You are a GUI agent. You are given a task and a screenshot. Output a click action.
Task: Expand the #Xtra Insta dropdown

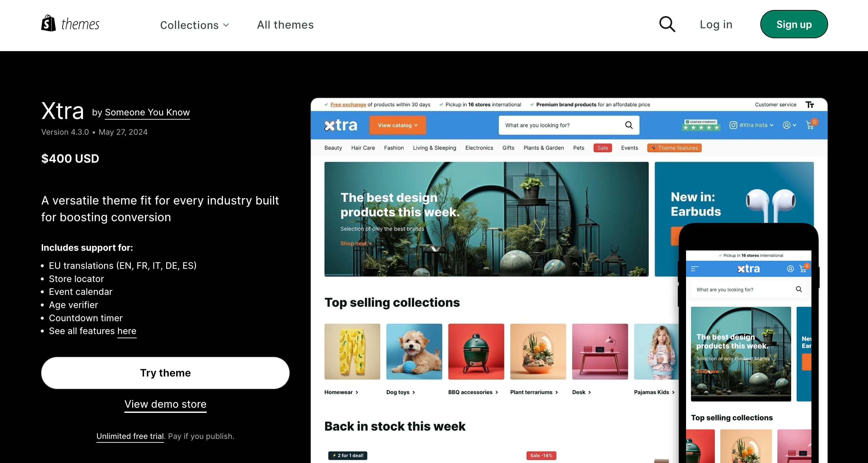[x=752, y=125]
